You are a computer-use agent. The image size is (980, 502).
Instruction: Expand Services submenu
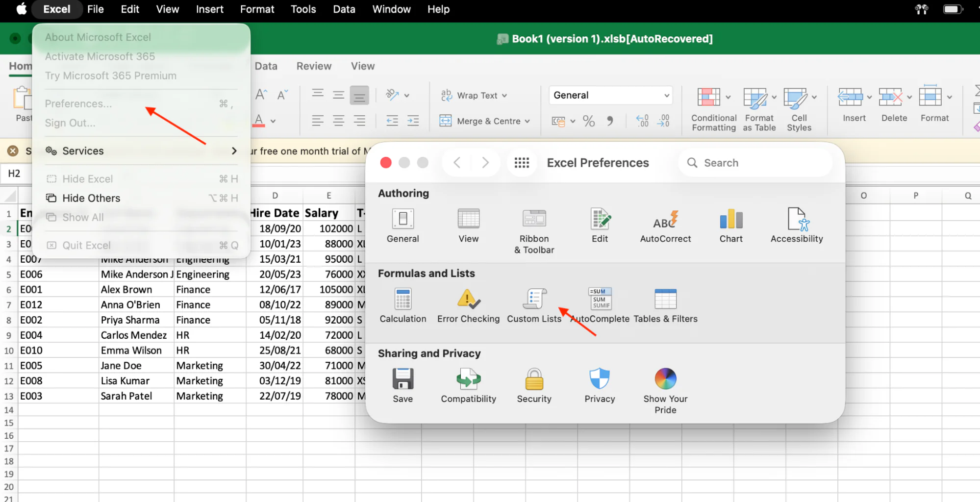[x=141, y=151]
